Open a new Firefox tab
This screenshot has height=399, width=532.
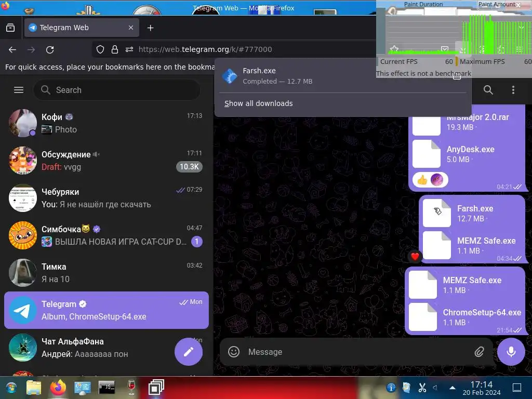tap(151, 28)
